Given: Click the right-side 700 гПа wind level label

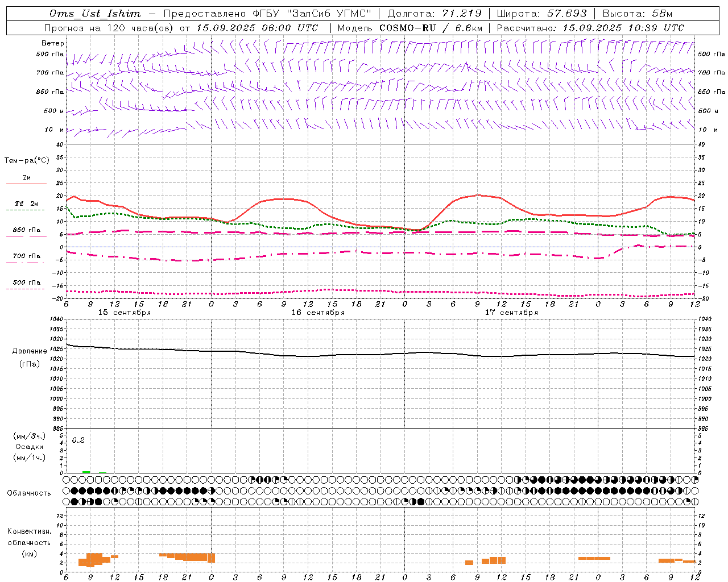Looking at the screenshot, I should pos(712,73).
